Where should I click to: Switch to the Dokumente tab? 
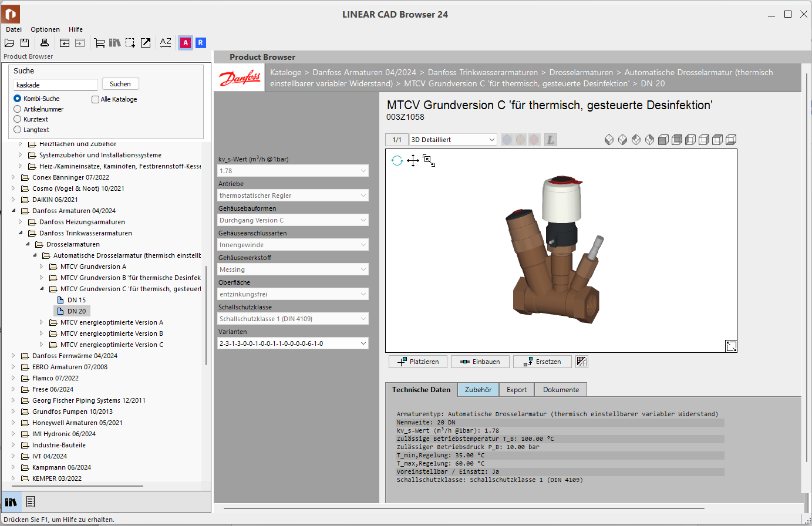tap(561, 390)
